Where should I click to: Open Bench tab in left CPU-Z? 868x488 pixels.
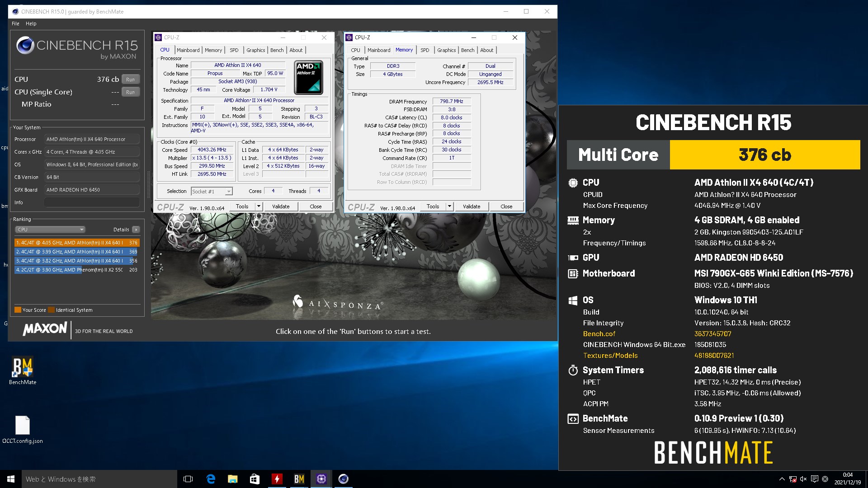pos(277,50)
